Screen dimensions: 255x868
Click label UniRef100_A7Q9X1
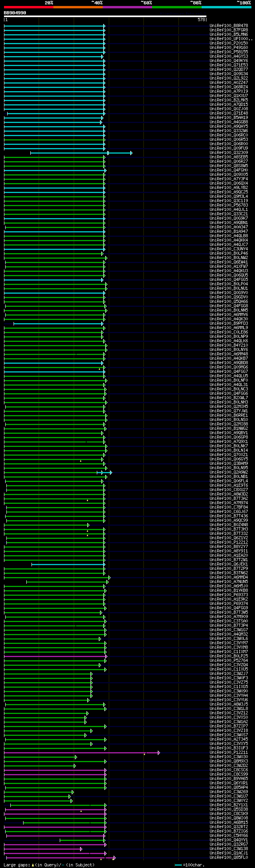coord(229,441)
